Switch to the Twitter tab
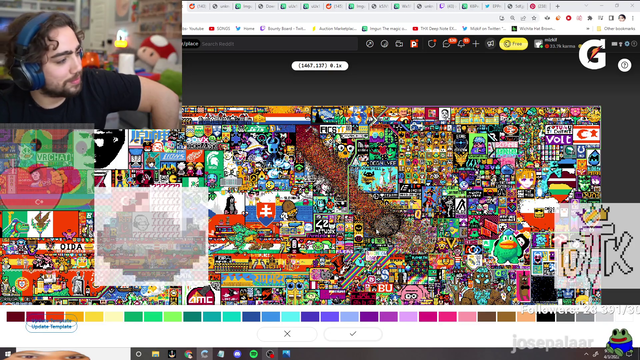Viewport: 640px width, 360px height. [494, 6]
